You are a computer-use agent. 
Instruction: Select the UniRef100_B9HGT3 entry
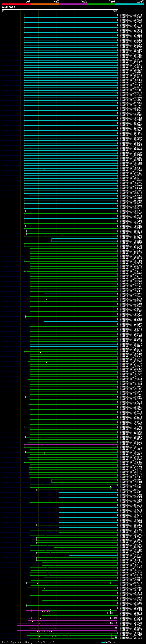(131, 583)
